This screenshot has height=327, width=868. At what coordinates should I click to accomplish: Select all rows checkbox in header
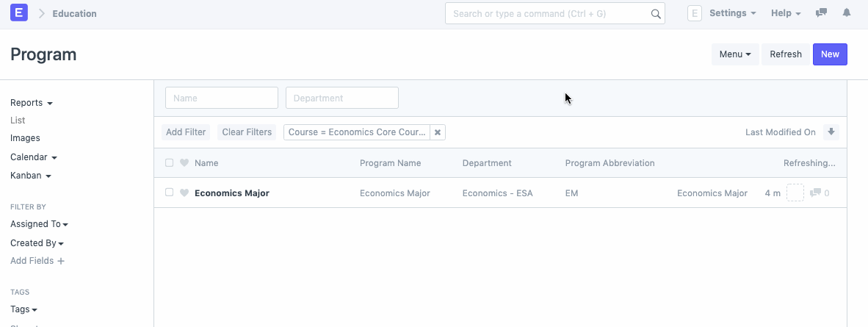[170, 163]
